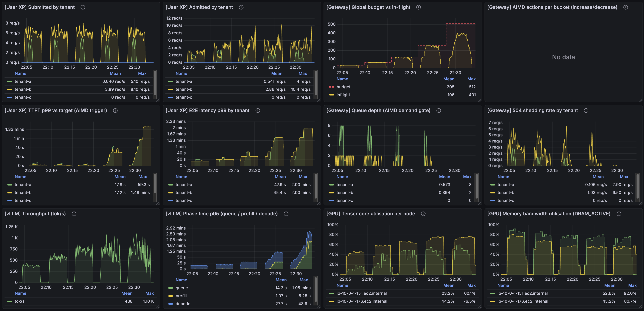Grab resize handle of Queue depth panel

click(480, 203)
